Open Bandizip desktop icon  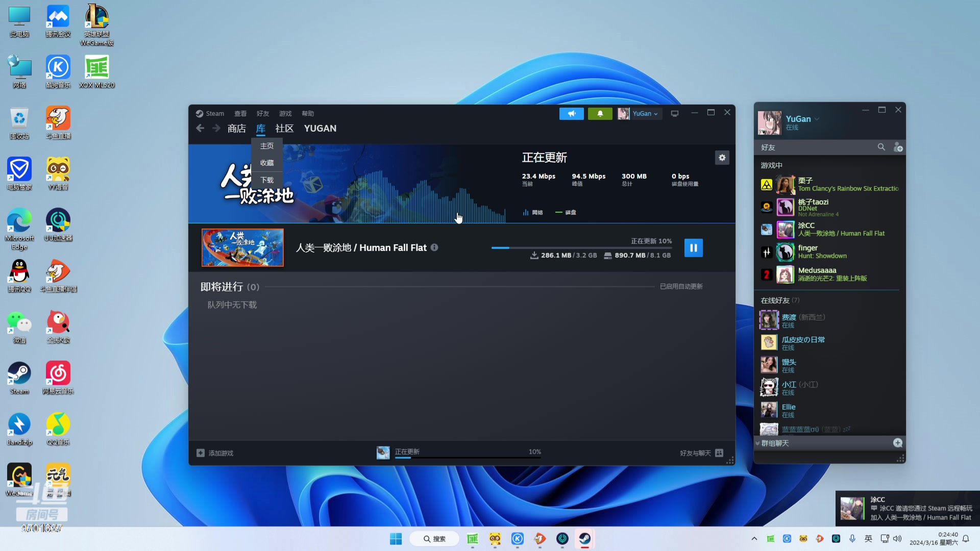pos(19,429)
